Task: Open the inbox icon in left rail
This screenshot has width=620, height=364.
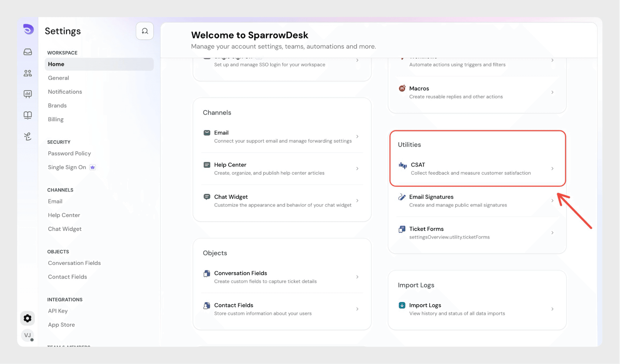Action: [28, 52]
